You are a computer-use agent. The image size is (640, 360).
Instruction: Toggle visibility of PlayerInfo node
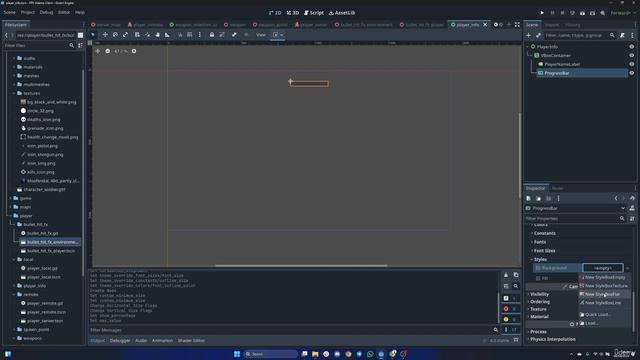point(631,47)
